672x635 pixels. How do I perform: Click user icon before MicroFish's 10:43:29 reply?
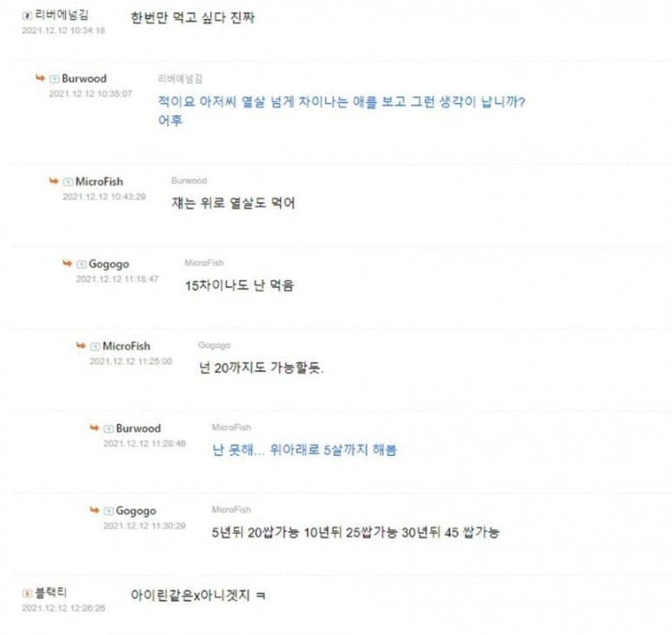(x=68, y=182)
